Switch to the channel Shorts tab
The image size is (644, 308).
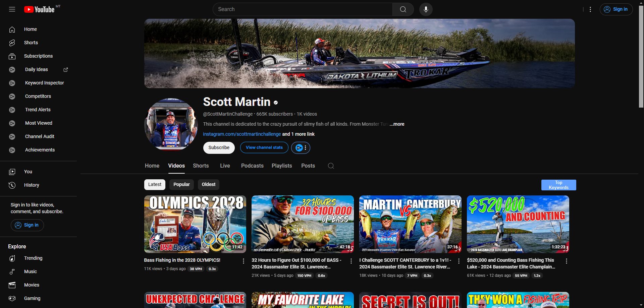(x=201, y=166)
